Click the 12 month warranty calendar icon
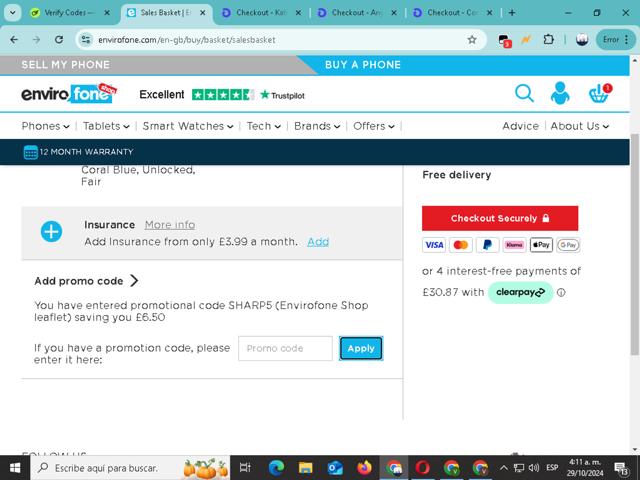Image resolution: width=640 pixels, height=480 pixels. [31, 152]
